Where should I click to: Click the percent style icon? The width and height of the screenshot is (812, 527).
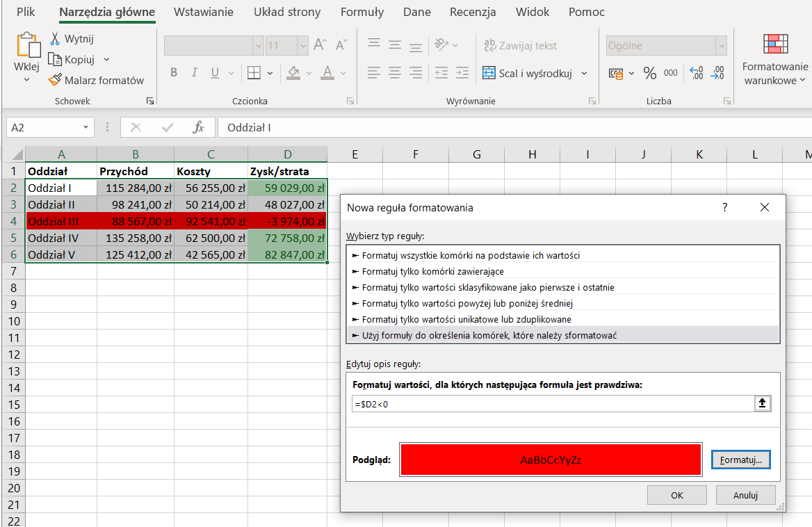click(649, 73)
